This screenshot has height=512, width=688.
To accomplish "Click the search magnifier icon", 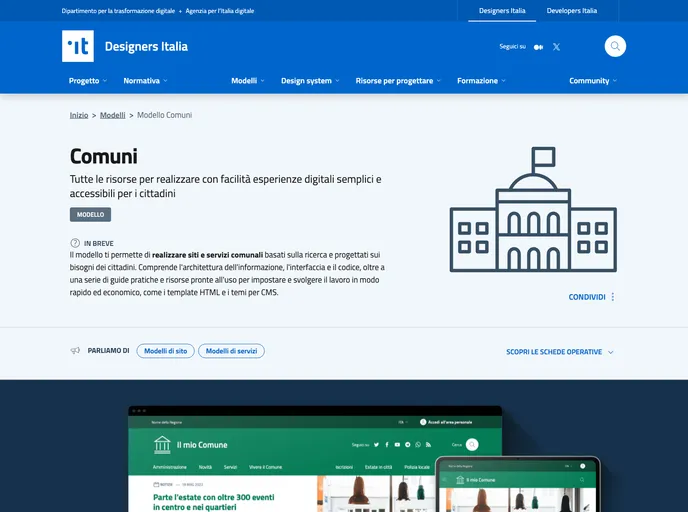I will coord(615,46).
